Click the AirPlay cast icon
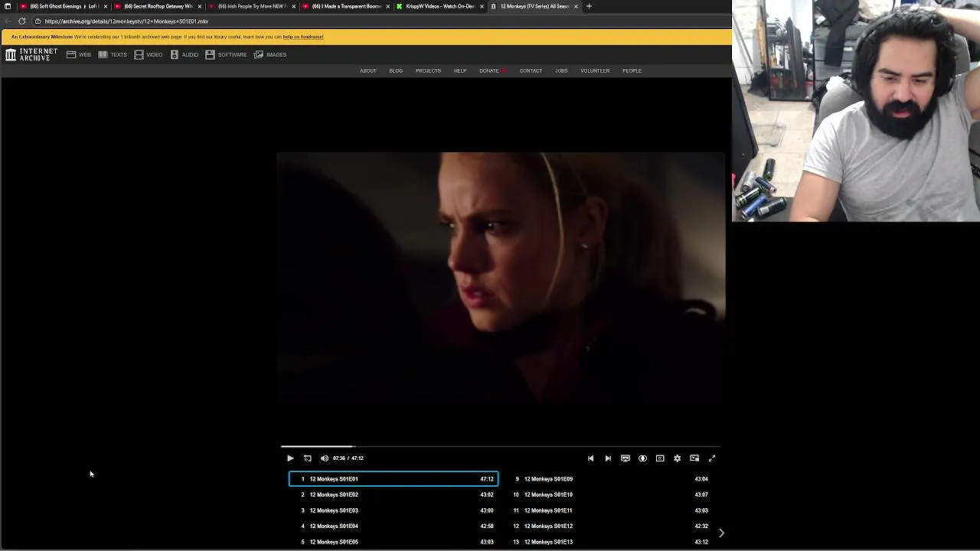The image size is (980, 551). pyautogui.click(x=626, y=458)
